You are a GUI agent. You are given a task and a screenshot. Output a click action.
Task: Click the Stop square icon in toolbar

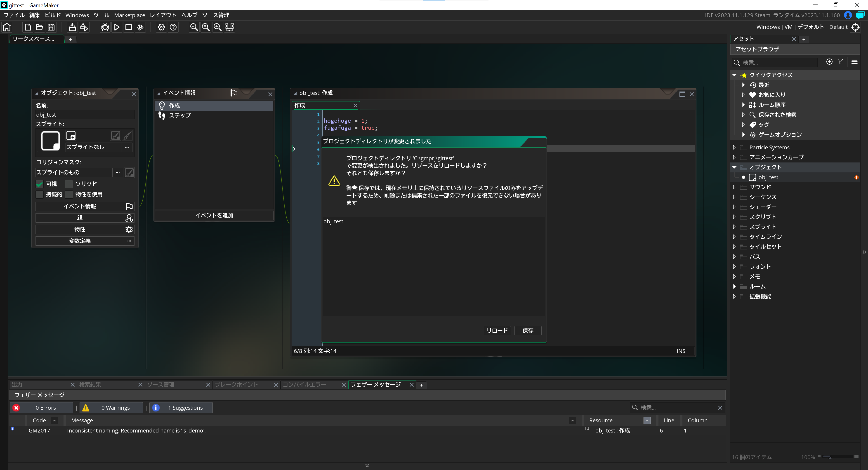tap(129, 27)
